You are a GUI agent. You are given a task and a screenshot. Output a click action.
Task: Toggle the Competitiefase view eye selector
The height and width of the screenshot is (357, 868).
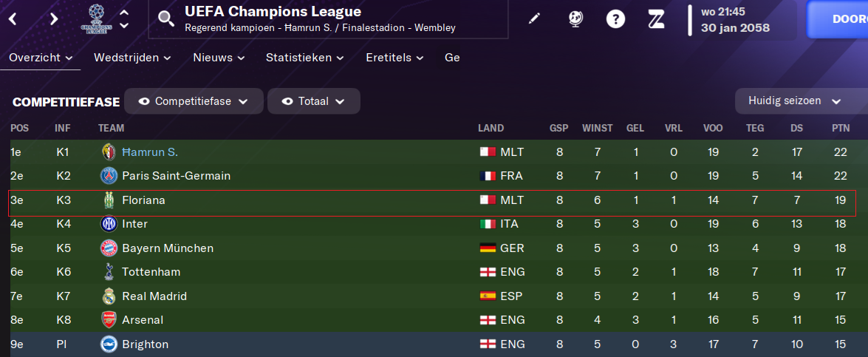click(194, 101)
